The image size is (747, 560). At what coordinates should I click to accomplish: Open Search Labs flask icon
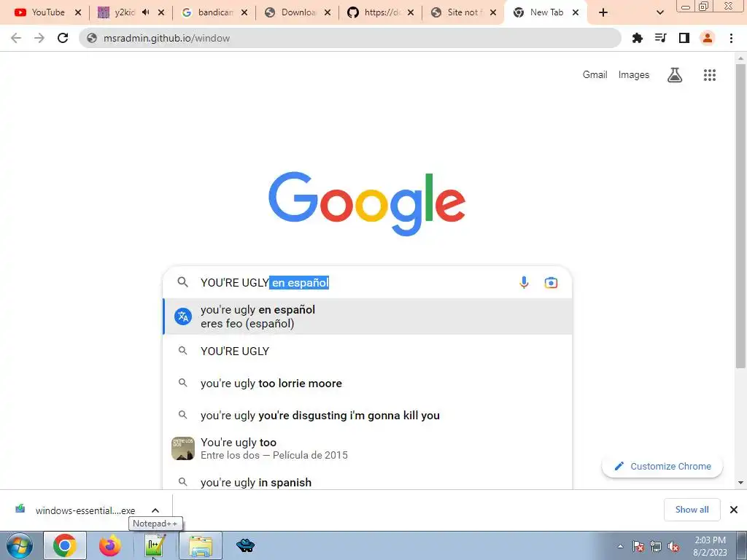(x=675, y=75)
